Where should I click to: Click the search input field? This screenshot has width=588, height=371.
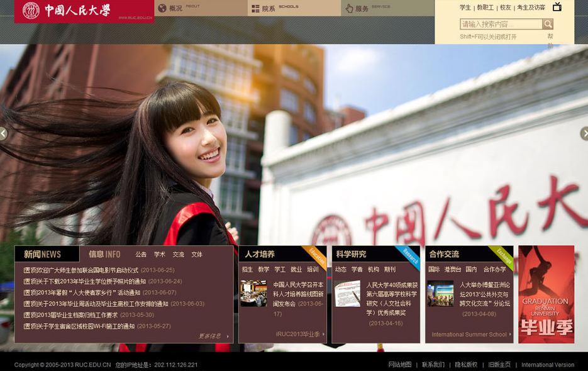501,24
